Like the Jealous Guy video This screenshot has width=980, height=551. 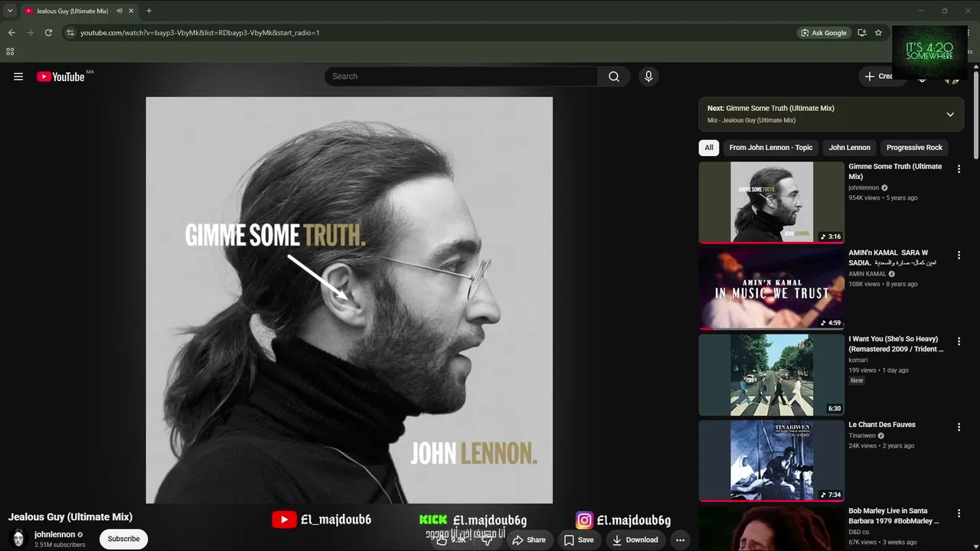tap(452, 540)
